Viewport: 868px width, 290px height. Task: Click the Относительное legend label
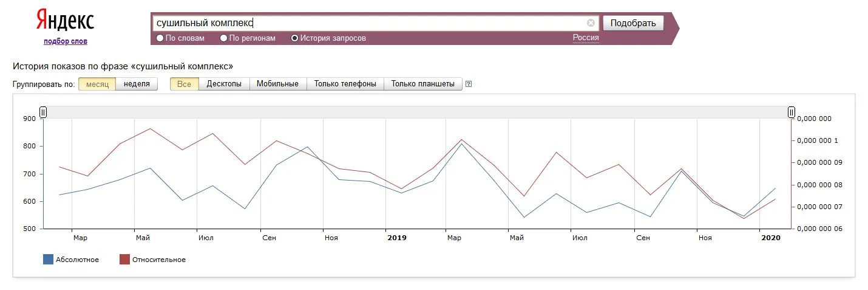click(159, 260)
